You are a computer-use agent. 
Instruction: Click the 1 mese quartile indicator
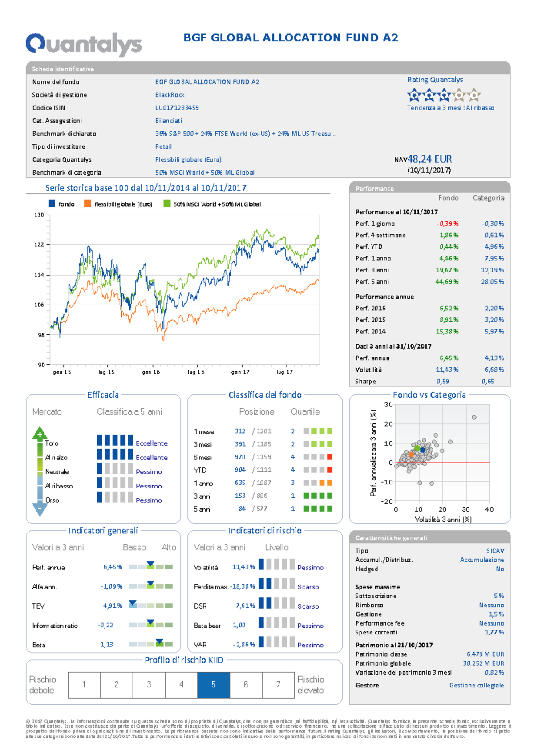click(x=318, y=431)
